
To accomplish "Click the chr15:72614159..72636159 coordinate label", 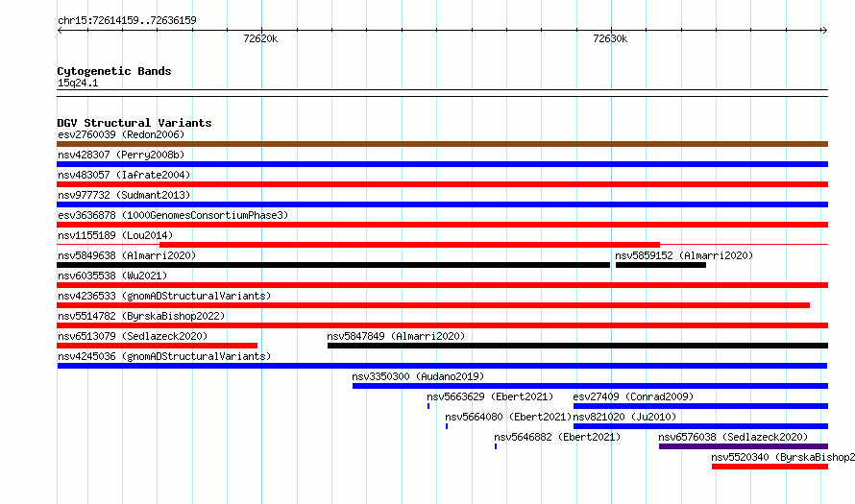I will point(127,20).
